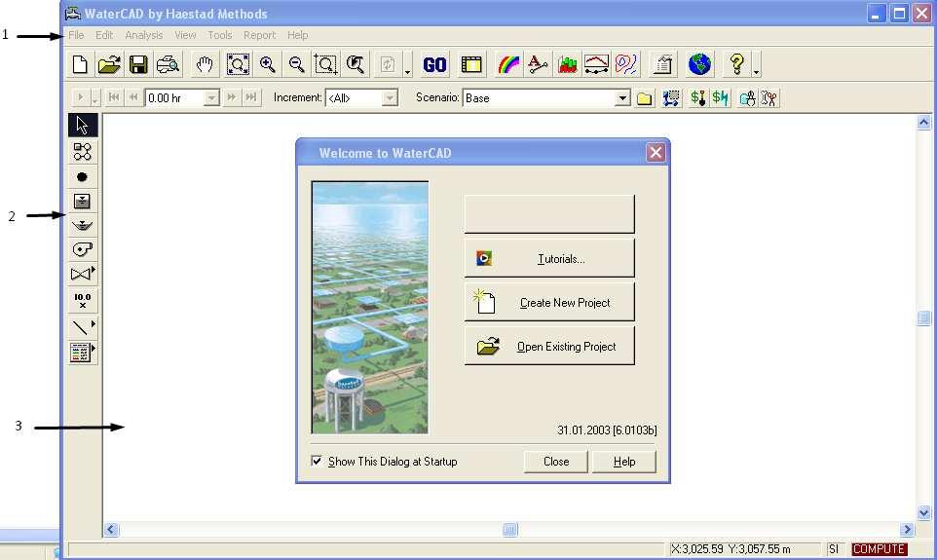Open the View menu
Screen dimensions: 937x560
pos(185,35)
